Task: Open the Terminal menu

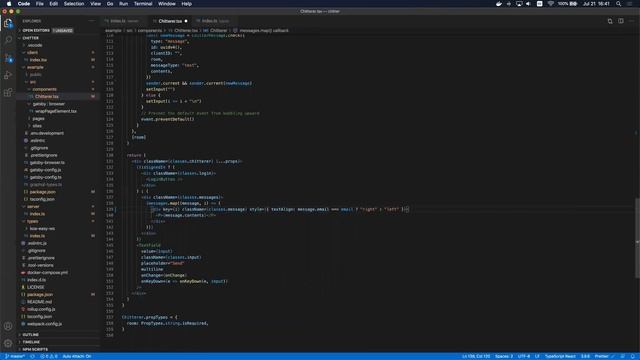Action: [x=143, y=4]
